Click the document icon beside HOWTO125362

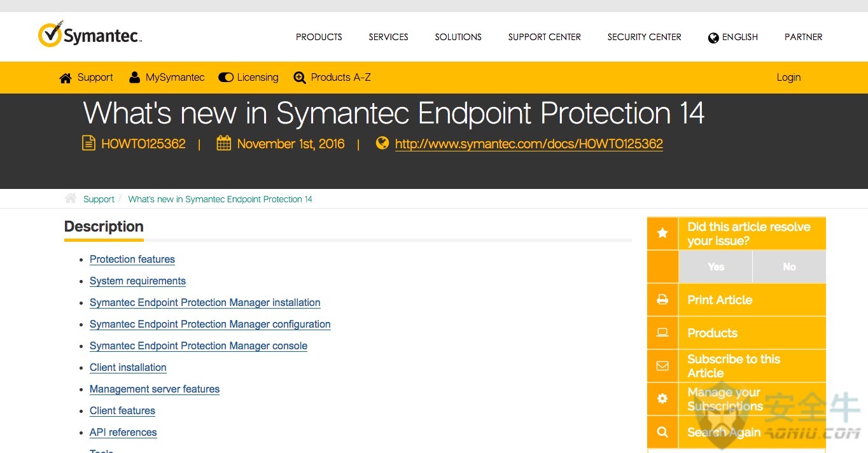coord(88,143)
